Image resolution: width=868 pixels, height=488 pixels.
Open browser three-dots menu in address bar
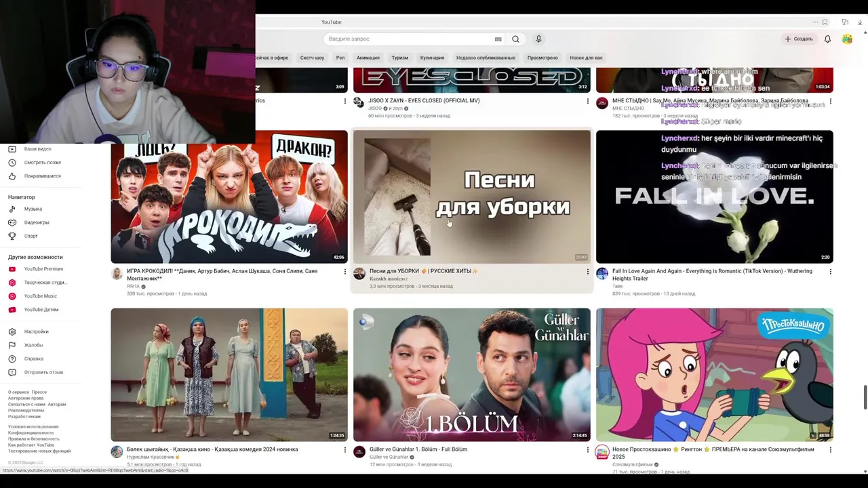815,22
